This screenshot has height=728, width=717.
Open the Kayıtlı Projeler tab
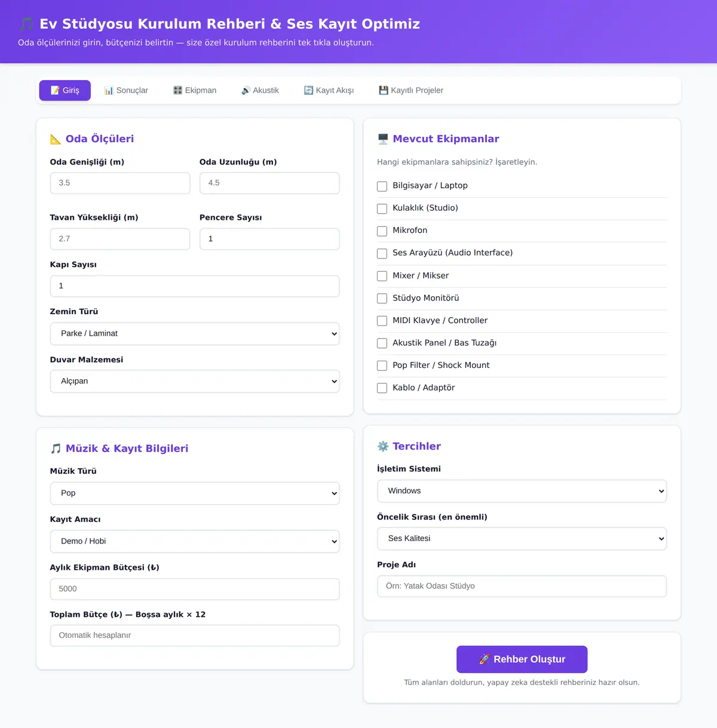[x=411, y=90]
